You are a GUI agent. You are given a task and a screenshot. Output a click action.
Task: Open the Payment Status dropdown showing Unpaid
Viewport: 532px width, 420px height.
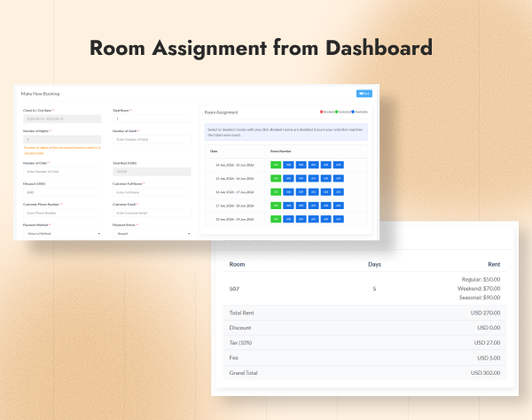[x=152, y=234]
